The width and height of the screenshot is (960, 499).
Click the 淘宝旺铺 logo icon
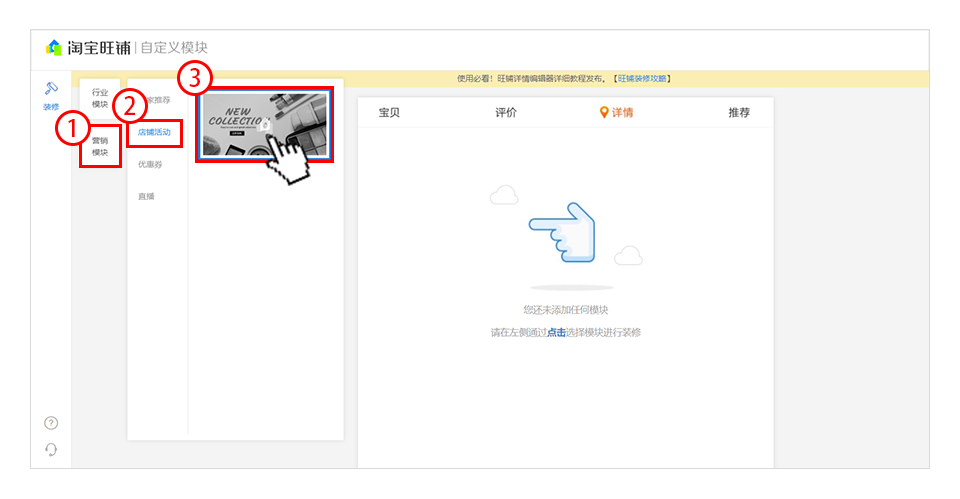pyautogui.click(x=54, y=48)
